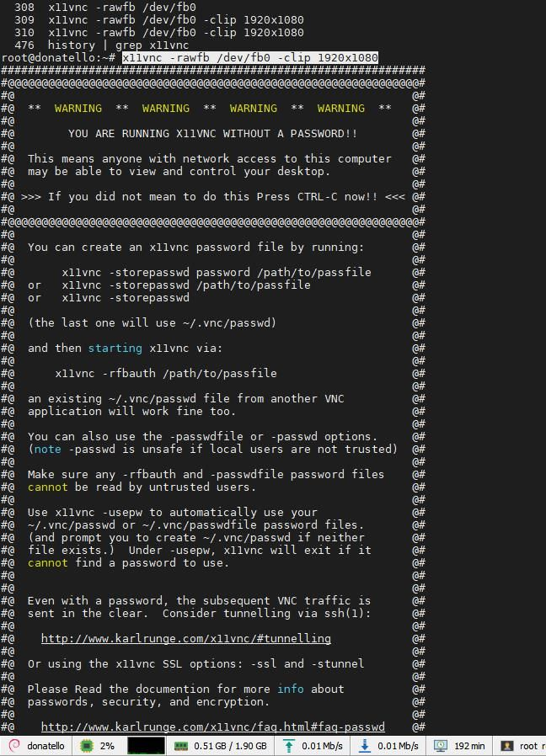Screen dimensions: 546x756
Task: Click the 0.51 GB / 1.90 GB memory value
Action: tap(230, 746)
